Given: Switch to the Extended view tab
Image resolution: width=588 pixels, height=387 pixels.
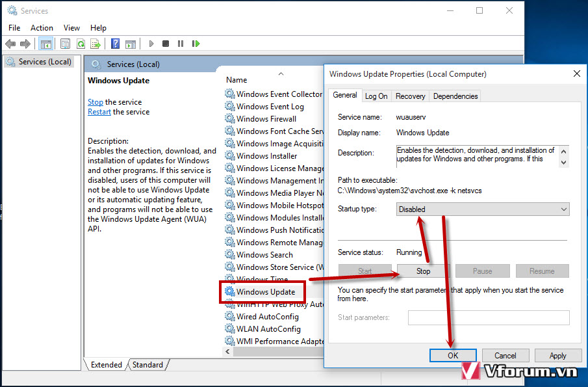Looking at the screenshot, I should (x=106, y=364).
